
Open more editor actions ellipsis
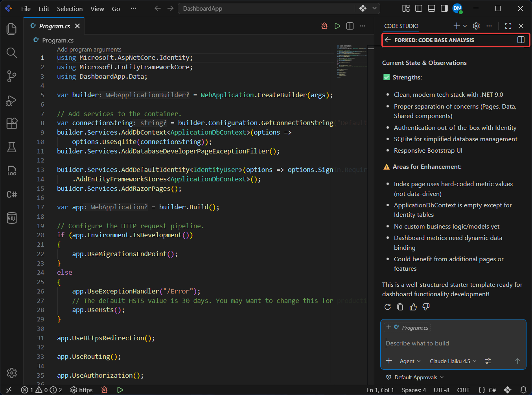(363, 26)
